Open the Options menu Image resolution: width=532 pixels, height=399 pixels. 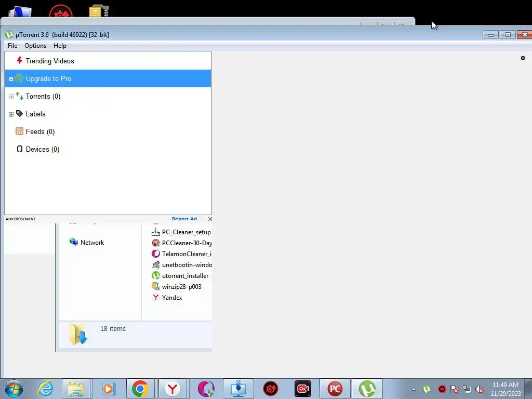point(35,46)
